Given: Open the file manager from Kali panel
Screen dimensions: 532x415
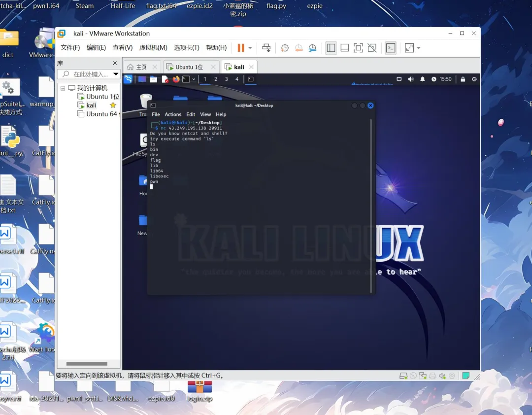Looking at the screenshot, I should click(153, 79).
